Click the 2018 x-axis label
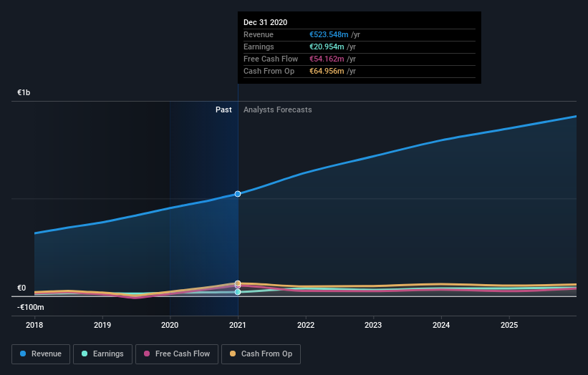The width and height of the screenshot is (588, 375). tap(34, 325)
